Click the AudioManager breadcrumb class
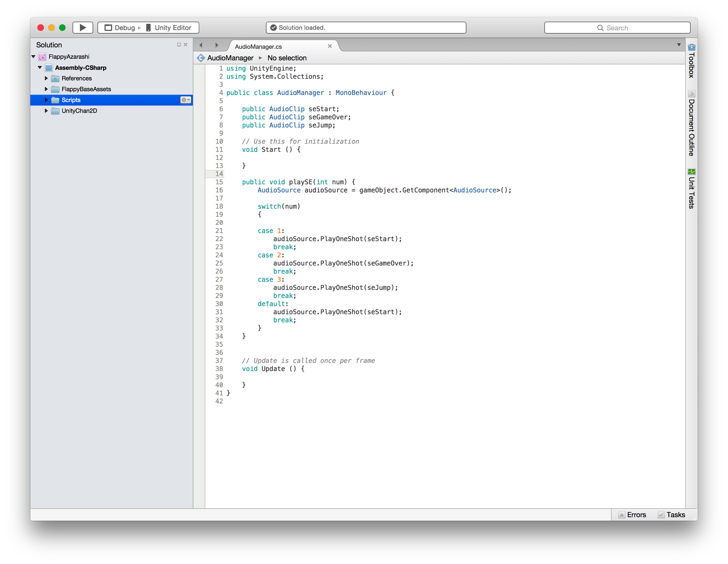Viewport: 728px width, 564px height. coord(230,58)
